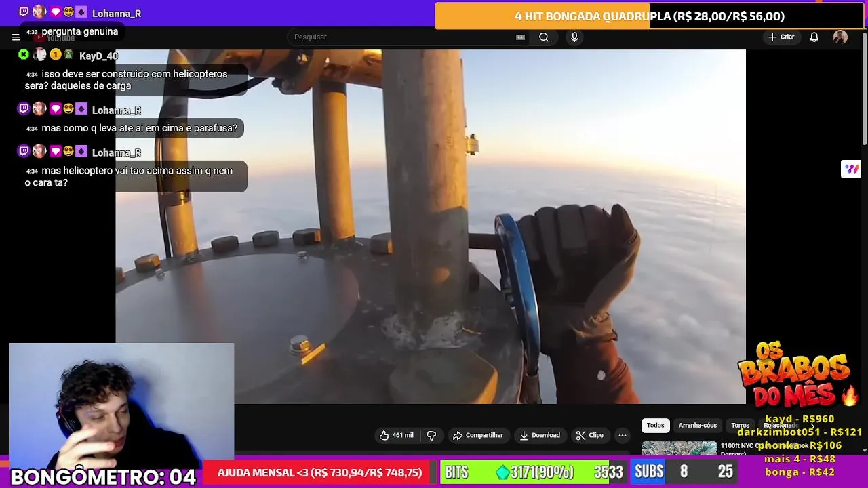Click chat message 'mas como q leva ate ai'
The height and width of the screenshot is (488, 868).
132,128
